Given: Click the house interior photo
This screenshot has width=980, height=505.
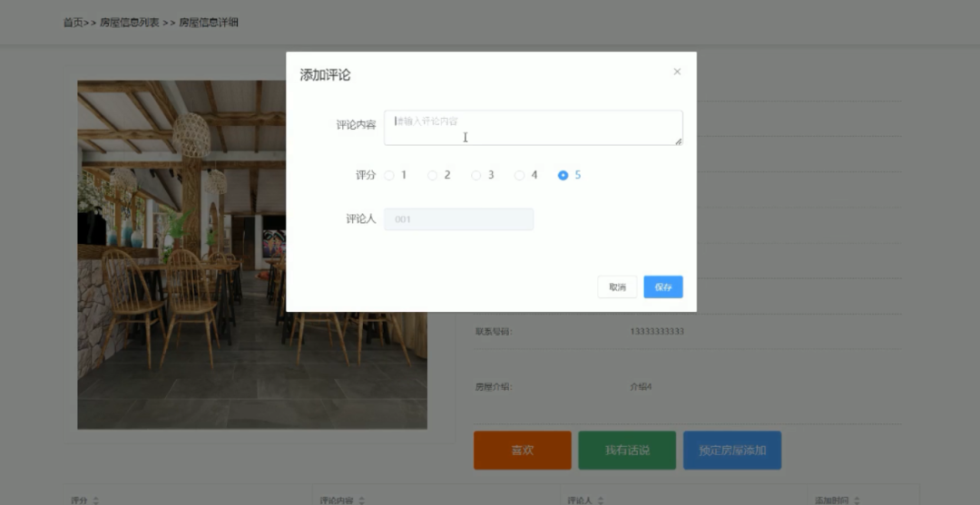Looking at the screenshot, I should [x=252, y=254].
